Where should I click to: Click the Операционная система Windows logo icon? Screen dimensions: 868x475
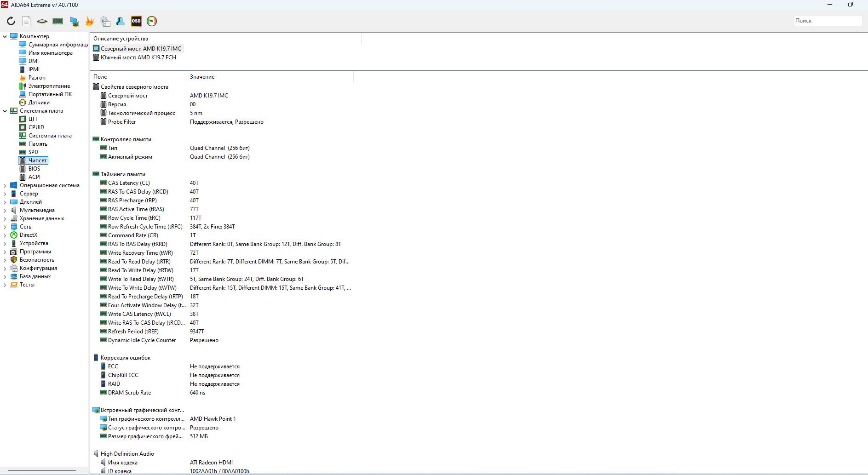tap(14, 185)
